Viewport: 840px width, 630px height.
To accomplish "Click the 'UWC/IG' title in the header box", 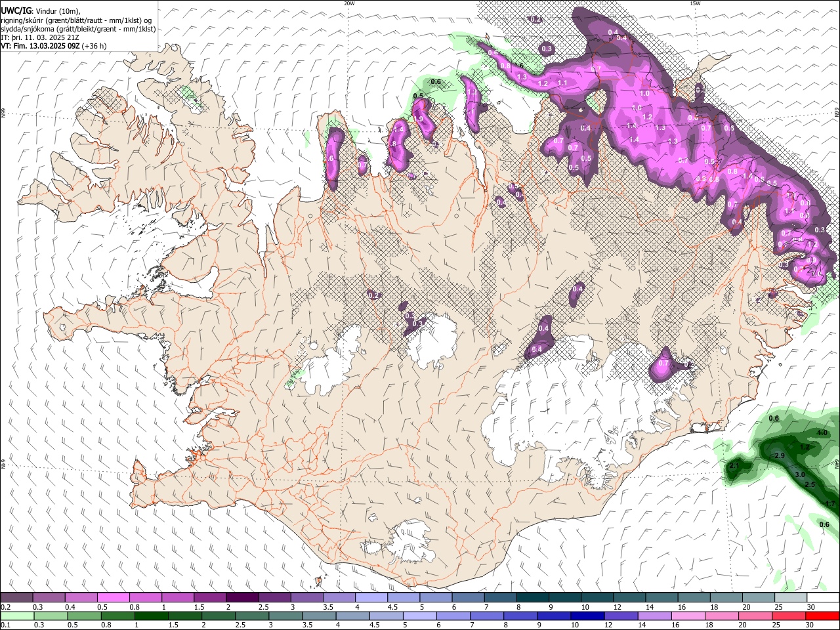I will click(16, 11).
